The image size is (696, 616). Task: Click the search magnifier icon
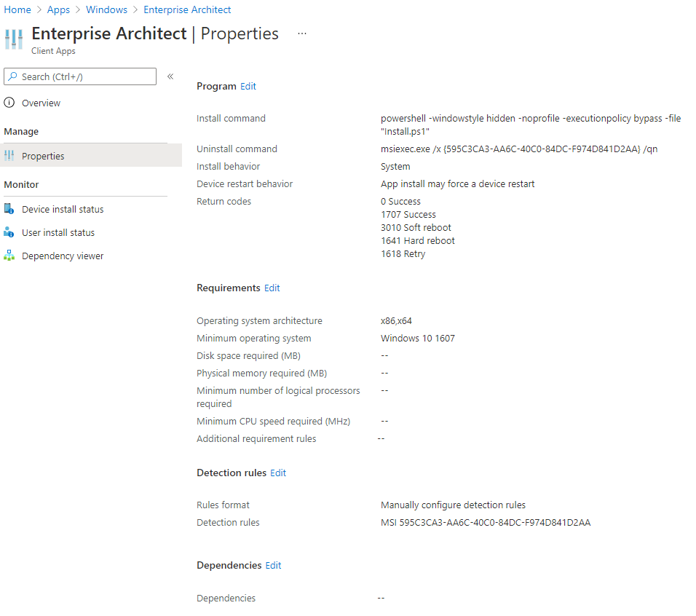click(x=12, y=76)
